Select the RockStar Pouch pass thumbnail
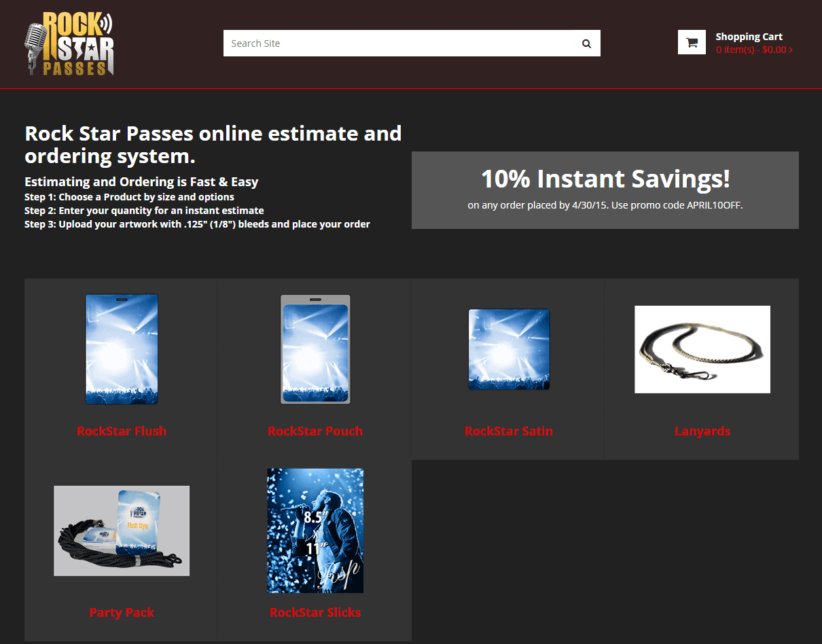The image size is (822, 644). [315, 349]
